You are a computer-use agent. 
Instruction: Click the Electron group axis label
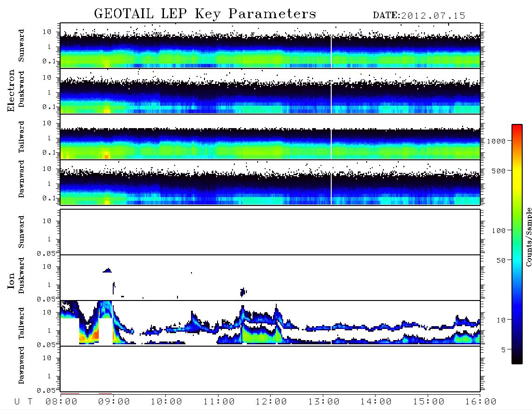tap(11, 90)
